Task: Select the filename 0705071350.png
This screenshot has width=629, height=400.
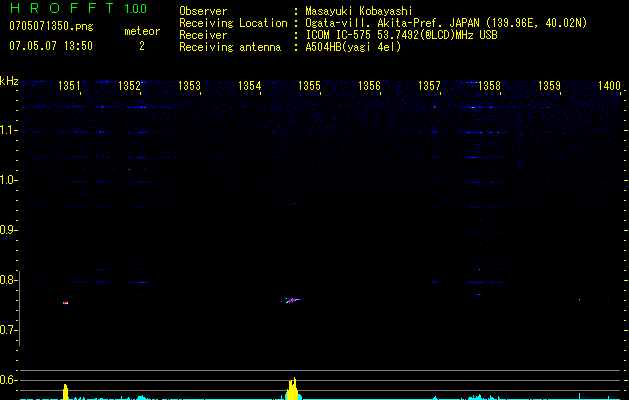Action: coord(51,26)
